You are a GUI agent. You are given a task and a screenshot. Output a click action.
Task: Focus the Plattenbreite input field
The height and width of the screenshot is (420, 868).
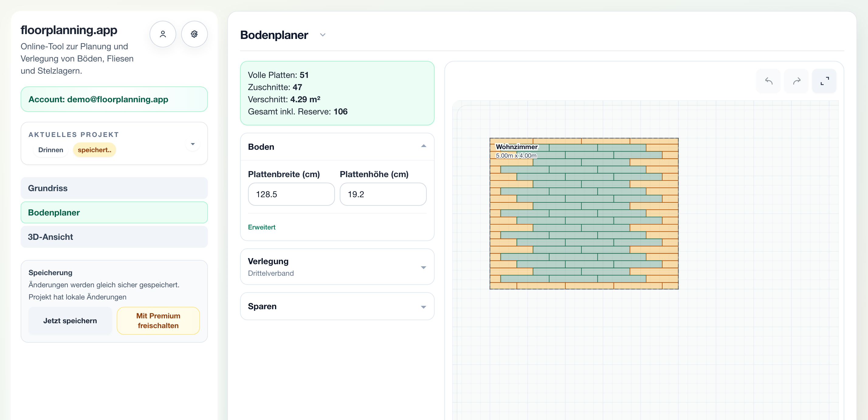tap(291, 194)
